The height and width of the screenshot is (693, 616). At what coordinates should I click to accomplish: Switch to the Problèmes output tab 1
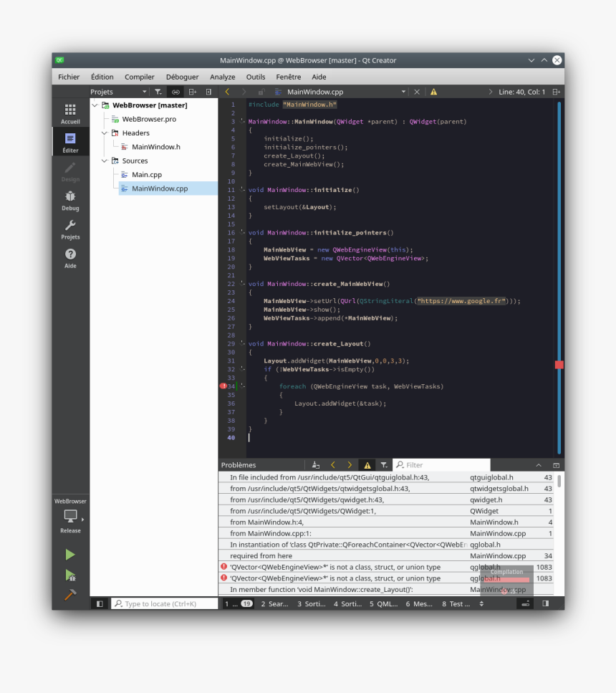click(x=239, y=603)
